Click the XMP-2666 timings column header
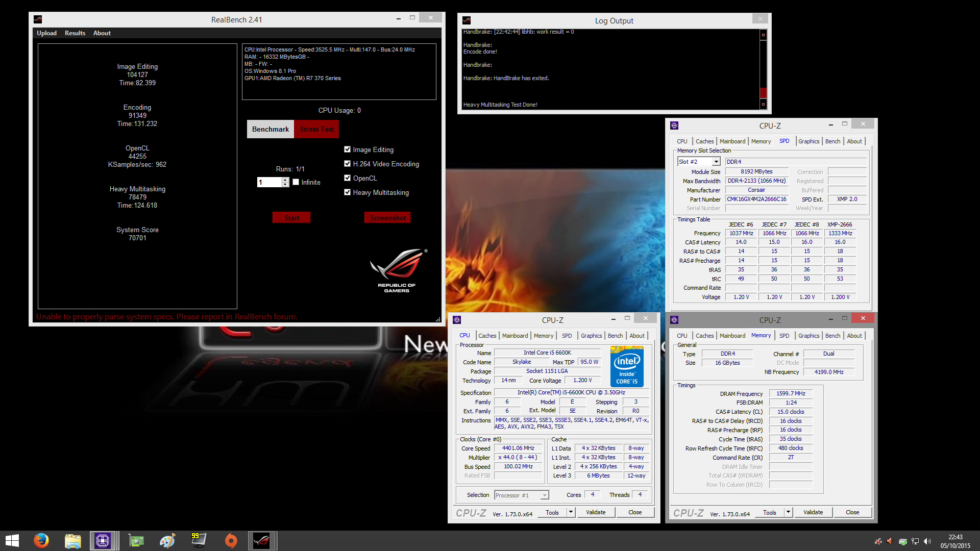The image size is (980, 551). click(840, 224)
